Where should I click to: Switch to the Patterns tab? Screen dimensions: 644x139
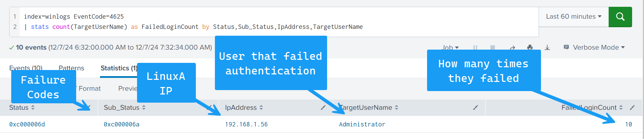tap(71, 68)
